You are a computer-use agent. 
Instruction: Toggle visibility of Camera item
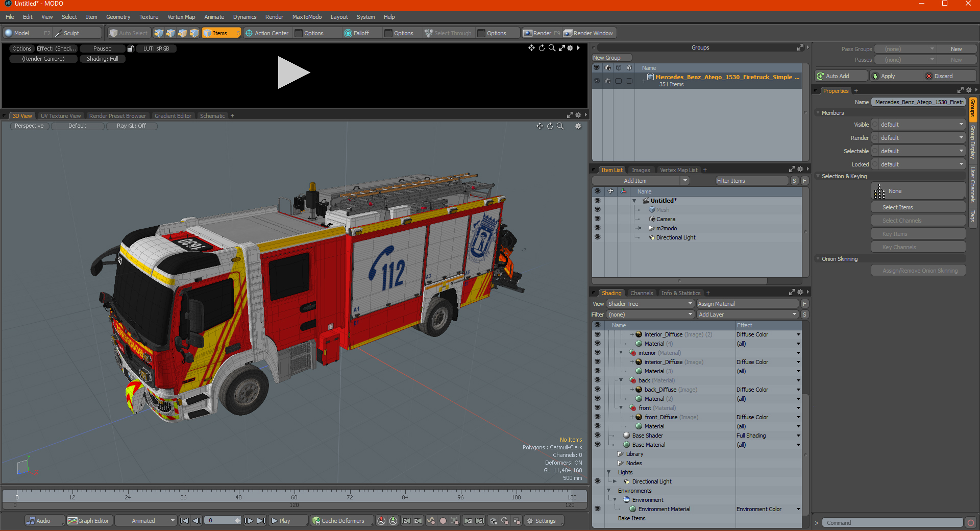[x=597, y=219]
